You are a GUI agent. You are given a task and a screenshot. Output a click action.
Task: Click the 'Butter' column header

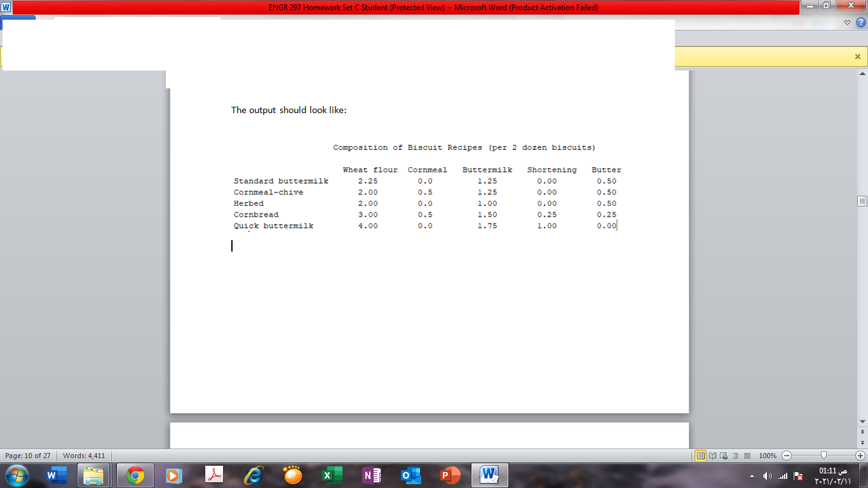[606, 170]
